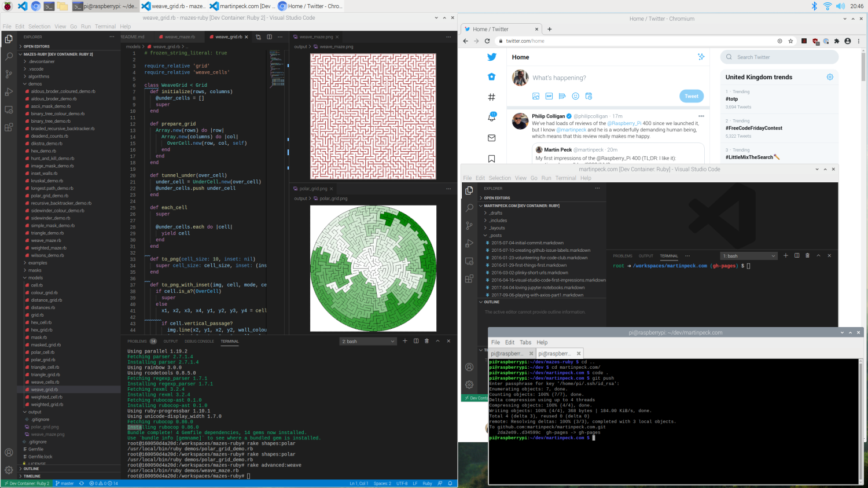Open Bluetooth tray icon

(814, 6)
